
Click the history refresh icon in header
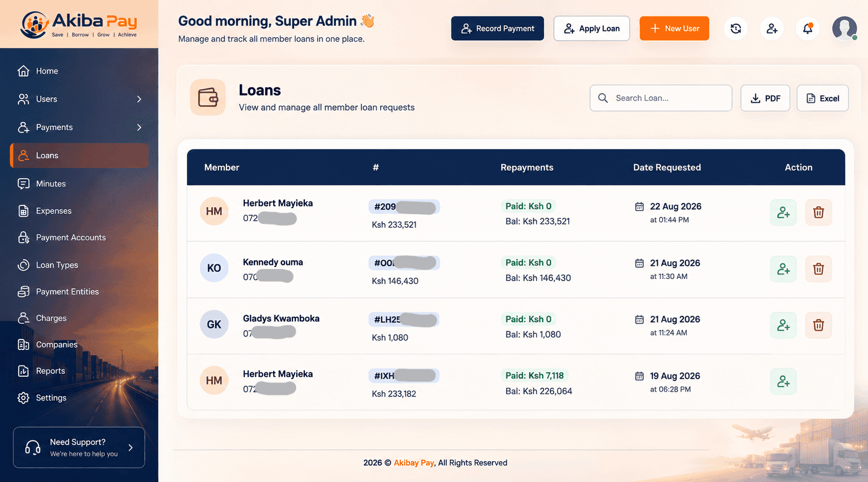tap(736, 28)
